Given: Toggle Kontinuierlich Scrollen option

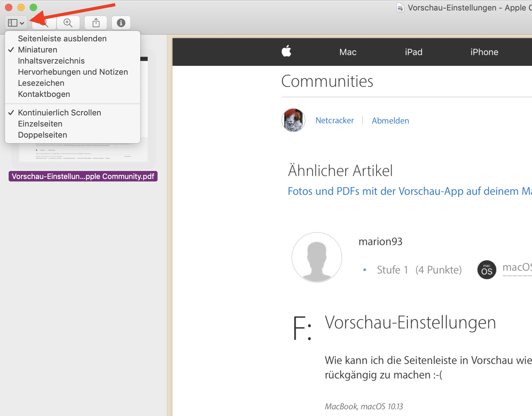Looking at the screenshot, I should click(59, 113).
